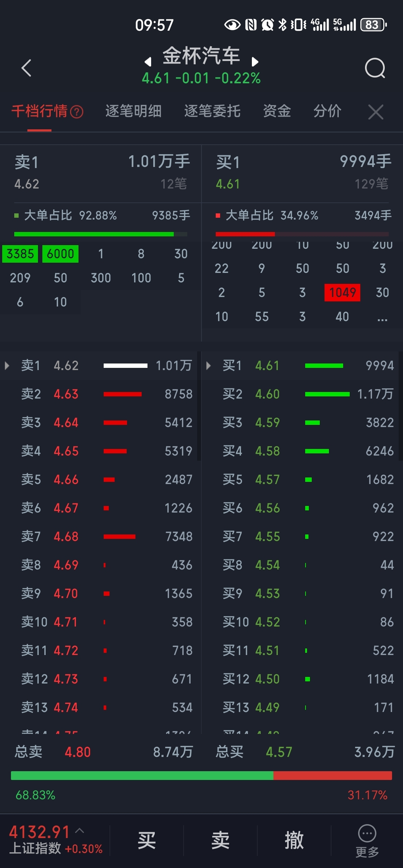Switch to next stock with right triangle
Image resolution: width=403 pixels, height=868 pixels.
255,61
